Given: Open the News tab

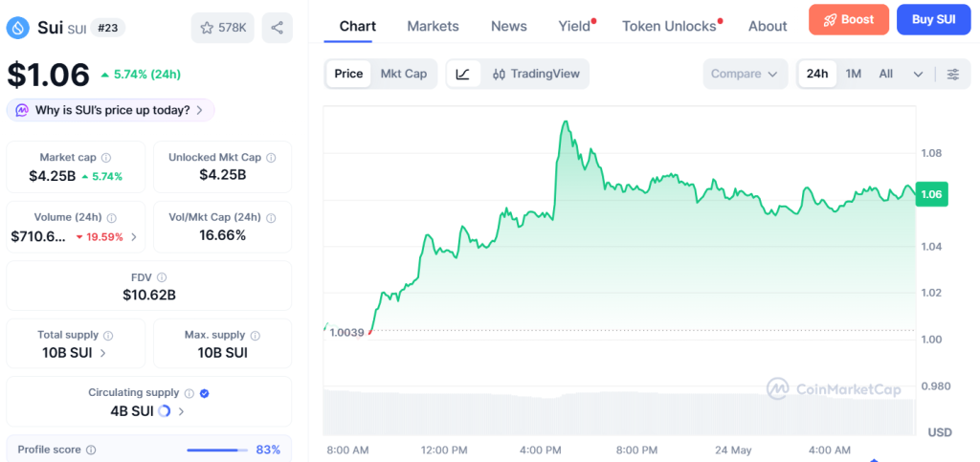Looking at the screenshot, I should (509, 26).
